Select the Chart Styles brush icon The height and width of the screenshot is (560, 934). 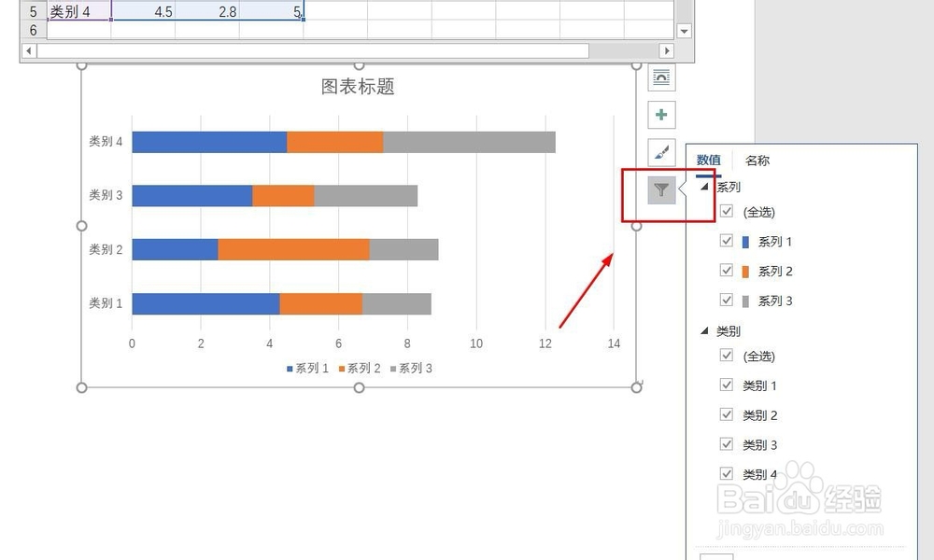coord(661,151)
